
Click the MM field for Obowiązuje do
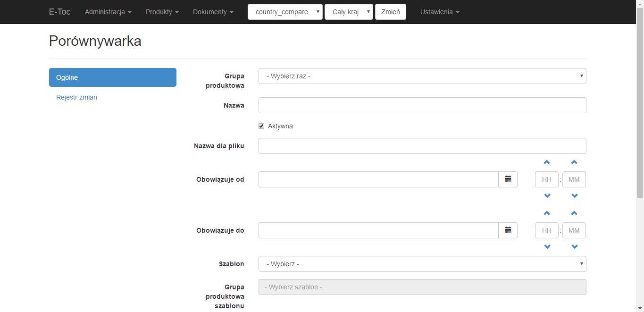[574, 230]
